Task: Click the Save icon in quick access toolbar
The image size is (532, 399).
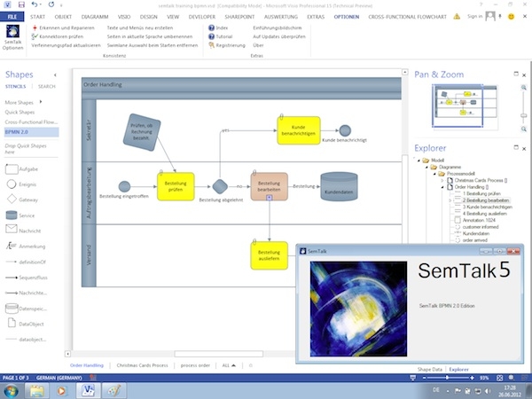Action: [21, 4]
